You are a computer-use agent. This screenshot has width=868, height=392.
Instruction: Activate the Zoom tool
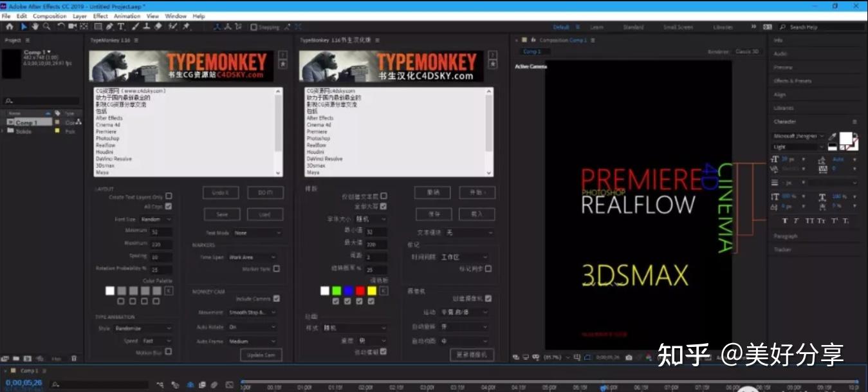tap(46, 26)
